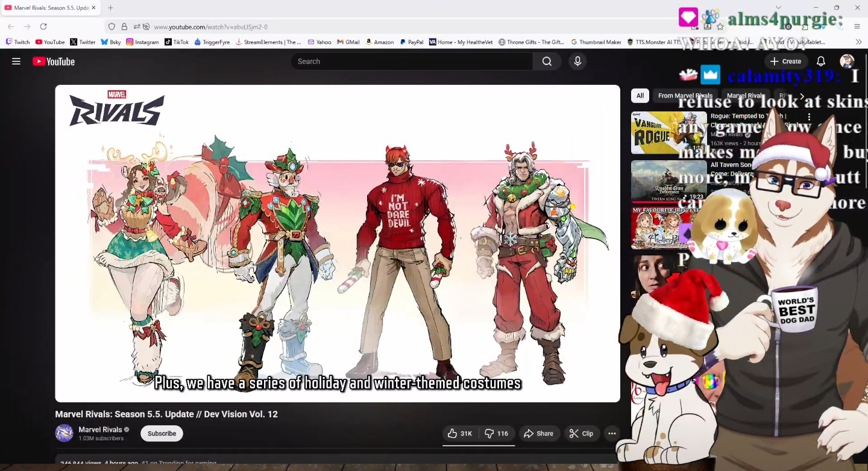Subscribe to Marvel Rivals channel
Image resolution: width=868 pixels, height=471 pixels.
click(162, 434)
